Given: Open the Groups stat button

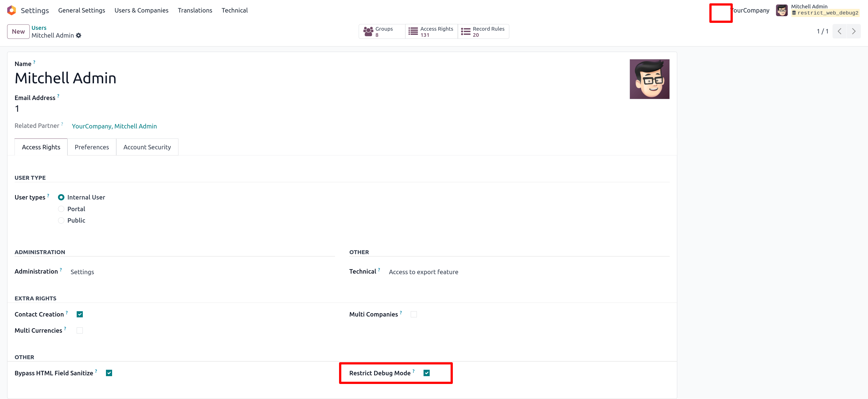Looking at the screenshot, I should [x=381, y=32].
